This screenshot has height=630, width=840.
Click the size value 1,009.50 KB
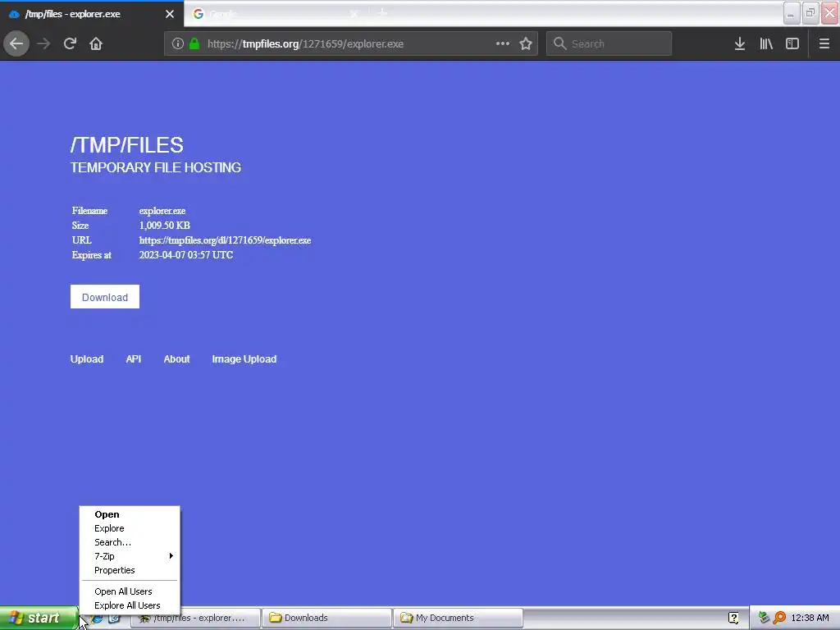coord(164,225)
